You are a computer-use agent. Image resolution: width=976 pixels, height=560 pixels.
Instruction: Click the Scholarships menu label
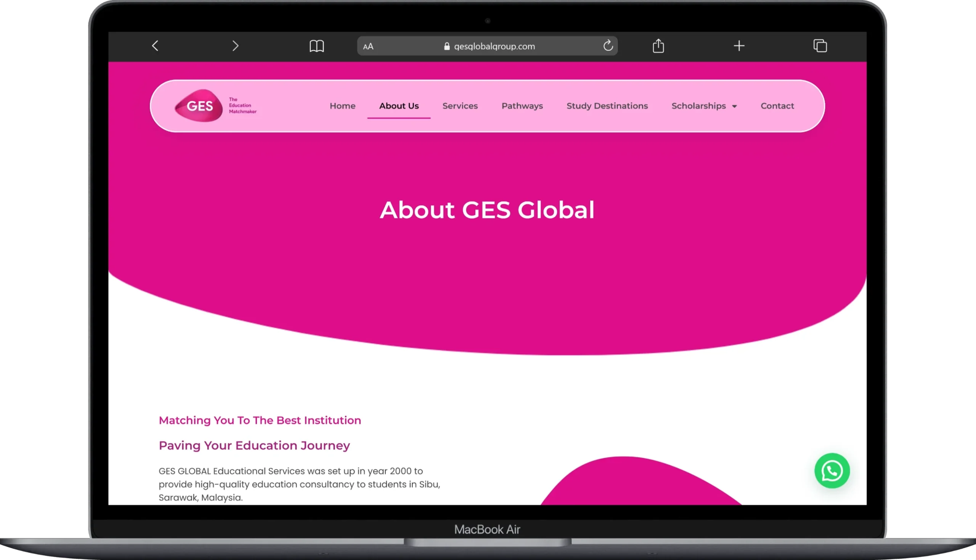698,106
